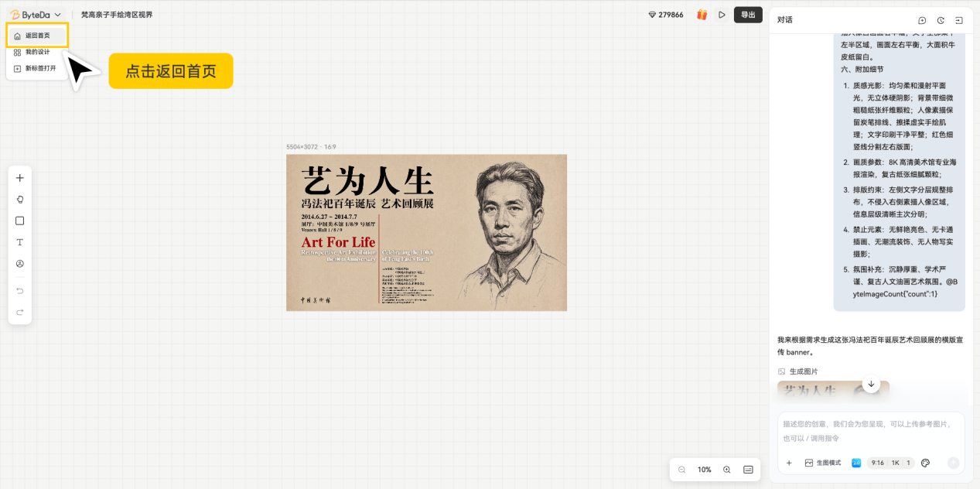
Task: Select the text T tool
Action: coord(20,242)
